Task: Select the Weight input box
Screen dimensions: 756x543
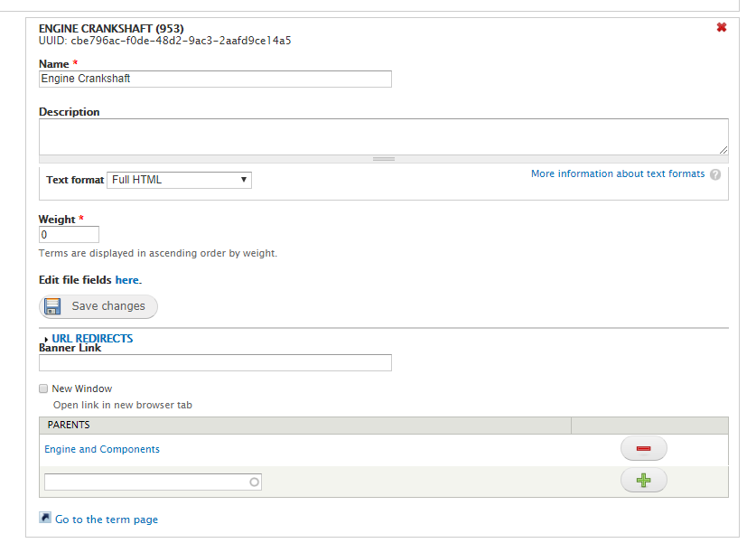Action: click(x=69, y=235)
